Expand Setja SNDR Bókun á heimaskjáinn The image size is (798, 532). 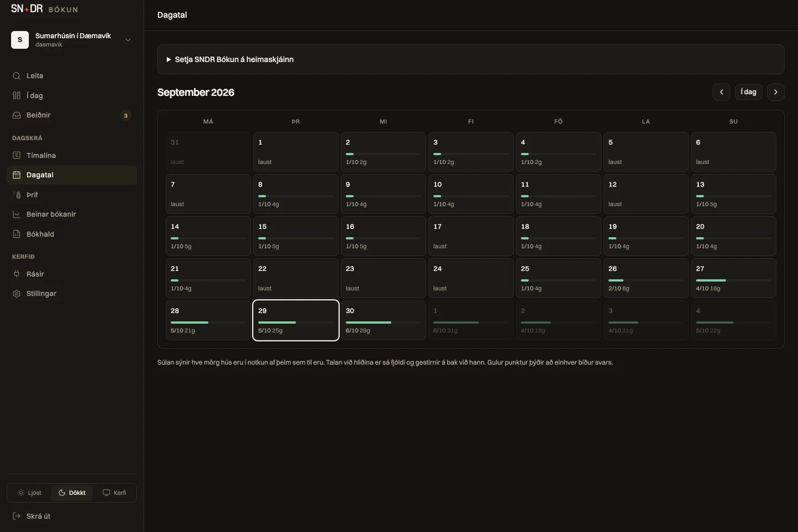pos(470,59)
